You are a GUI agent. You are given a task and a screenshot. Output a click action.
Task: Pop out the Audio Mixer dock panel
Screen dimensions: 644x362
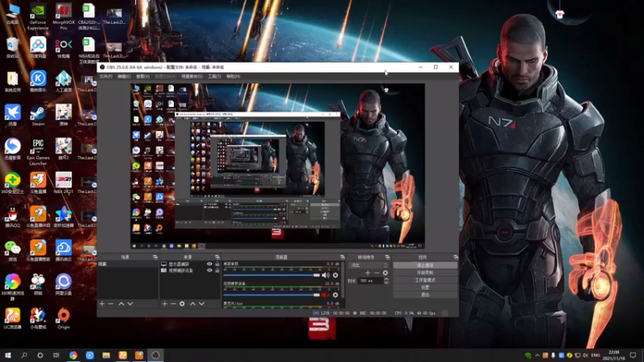(x=342, y=257)
